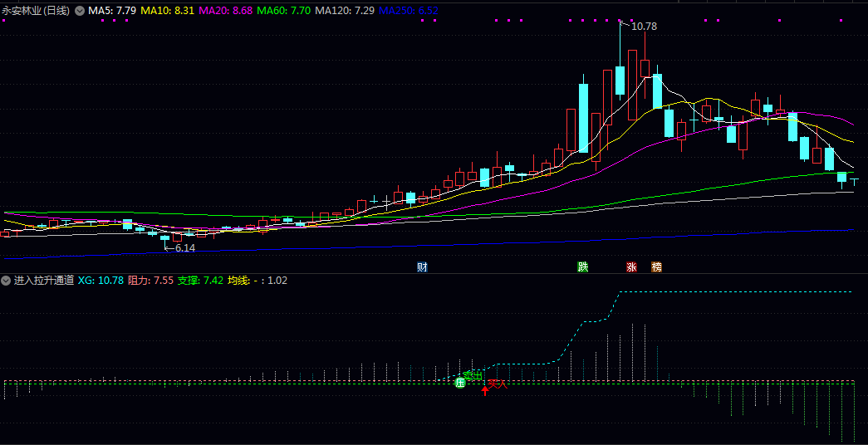Click the 财 financial event marker
868x445 pixels.
[x=422, y=267]
